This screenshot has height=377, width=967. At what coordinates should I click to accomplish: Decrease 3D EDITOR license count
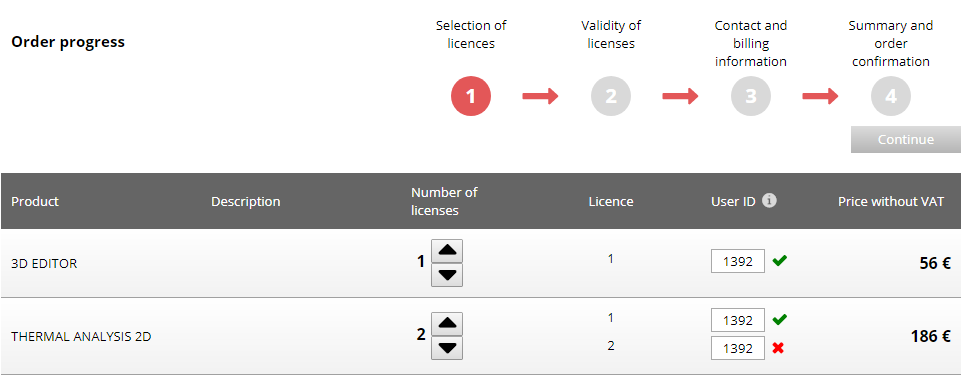point(447,275)
